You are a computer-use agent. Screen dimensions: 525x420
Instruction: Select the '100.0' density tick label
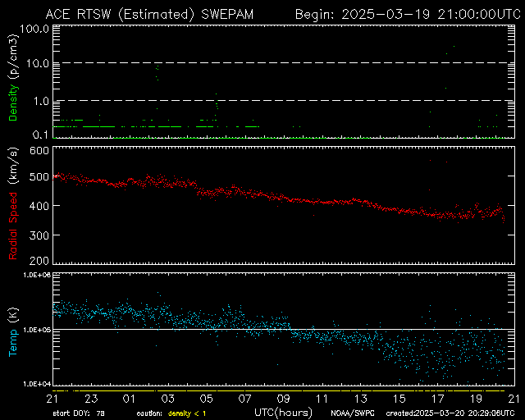[x=34, y=29]
